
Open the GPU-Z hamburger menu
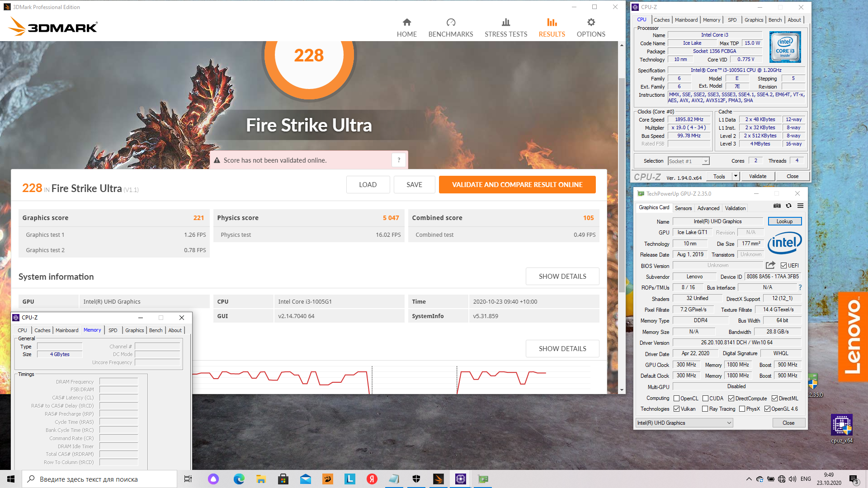tap(800, 206)
